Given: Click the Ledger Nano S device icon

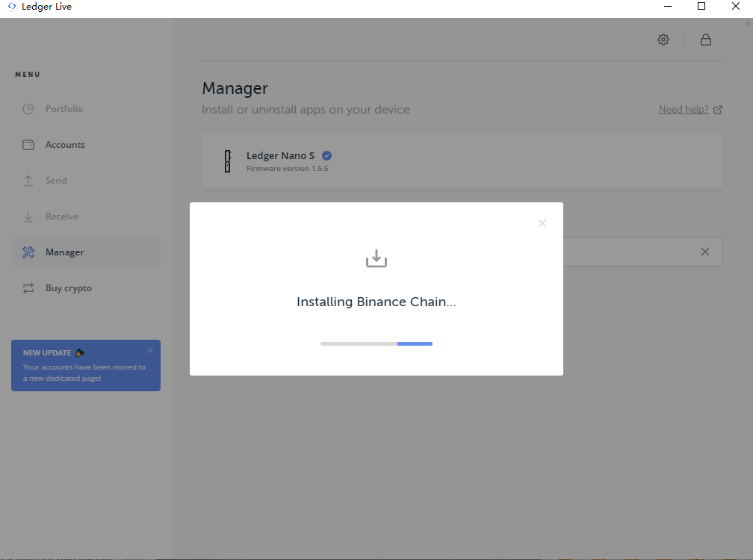Looking at the screenshot, I should (227, 161).
